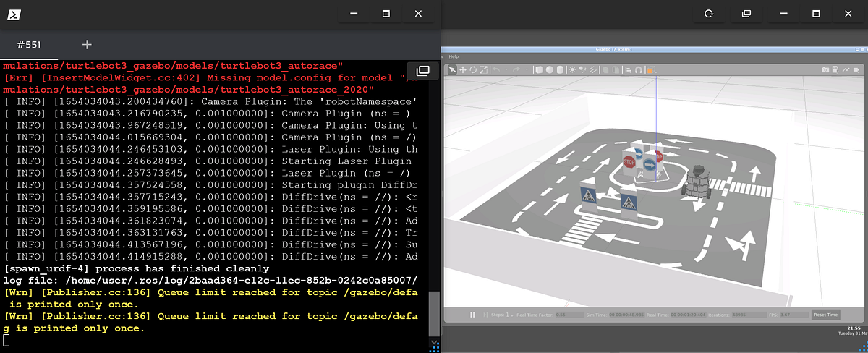
Task: Click the log file path line
Action: click(x=210, y=280)
